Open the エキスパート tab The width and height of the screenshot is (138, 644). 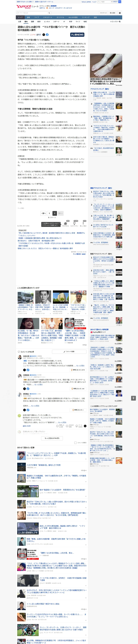point(48,17)
